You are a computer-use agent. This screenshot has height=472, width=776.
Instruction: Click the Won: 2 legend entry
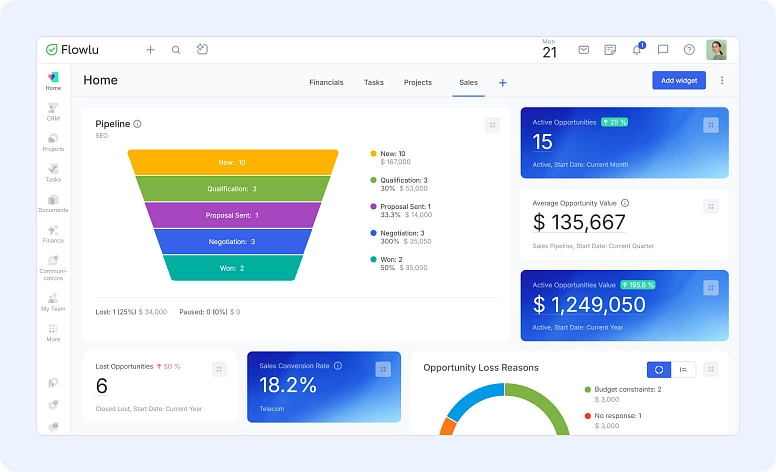(399, 263)
